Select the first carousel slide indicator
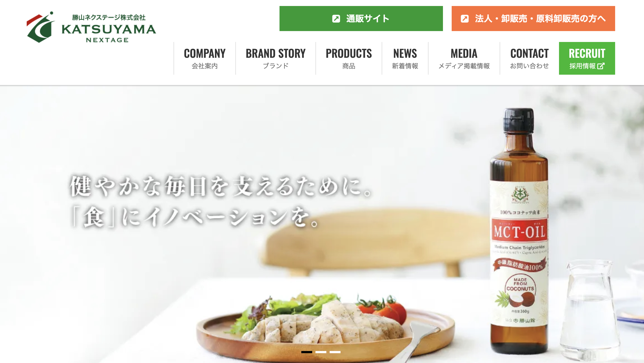This screenshot has width=644, height=363. pos(307,352)
